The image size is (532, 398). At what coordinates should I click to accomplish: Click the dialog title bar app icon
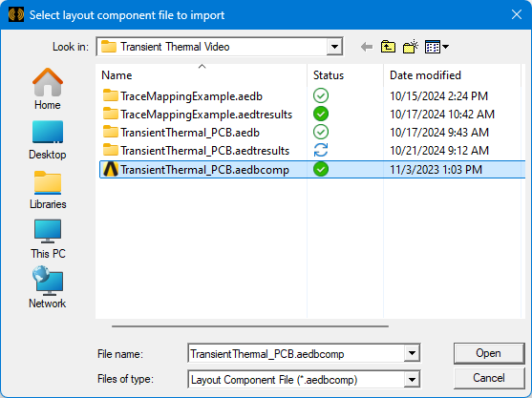16,15
